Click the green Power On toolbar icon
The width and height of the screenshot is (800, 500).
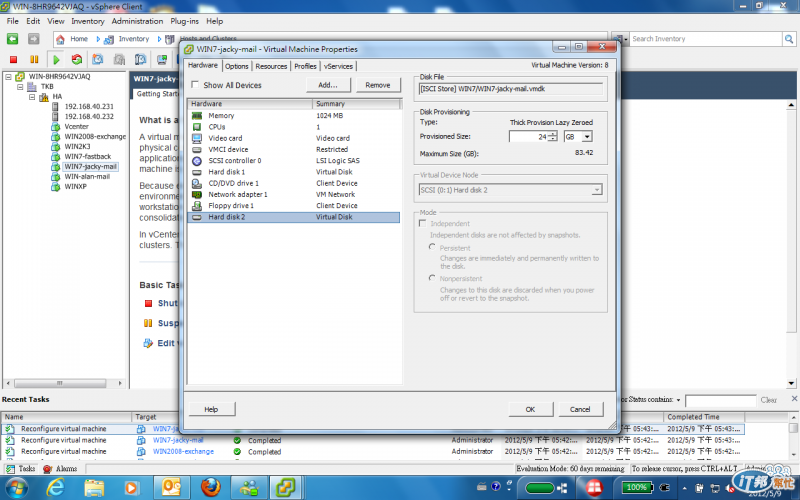[56, 60]
